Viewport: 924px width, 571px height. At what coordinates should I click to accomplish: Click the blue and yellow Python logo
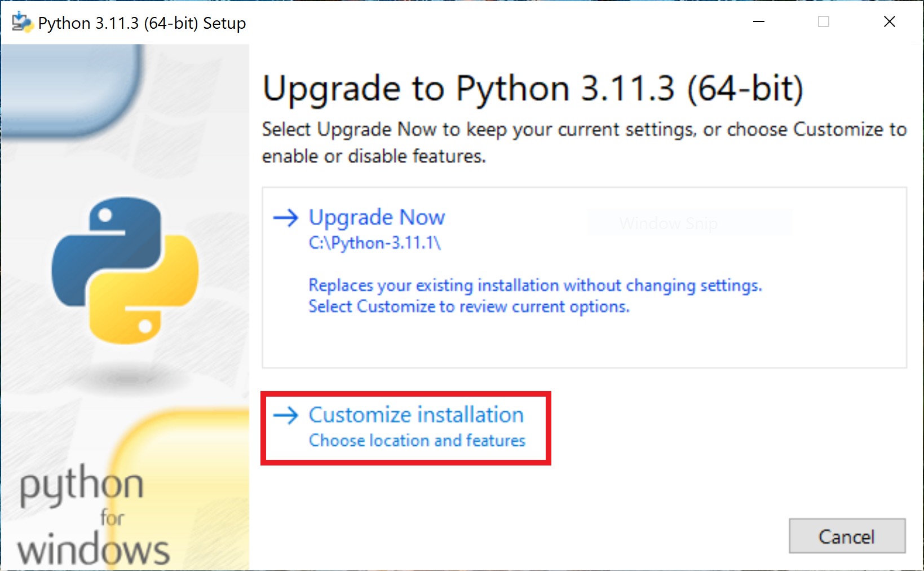(125, 270)
